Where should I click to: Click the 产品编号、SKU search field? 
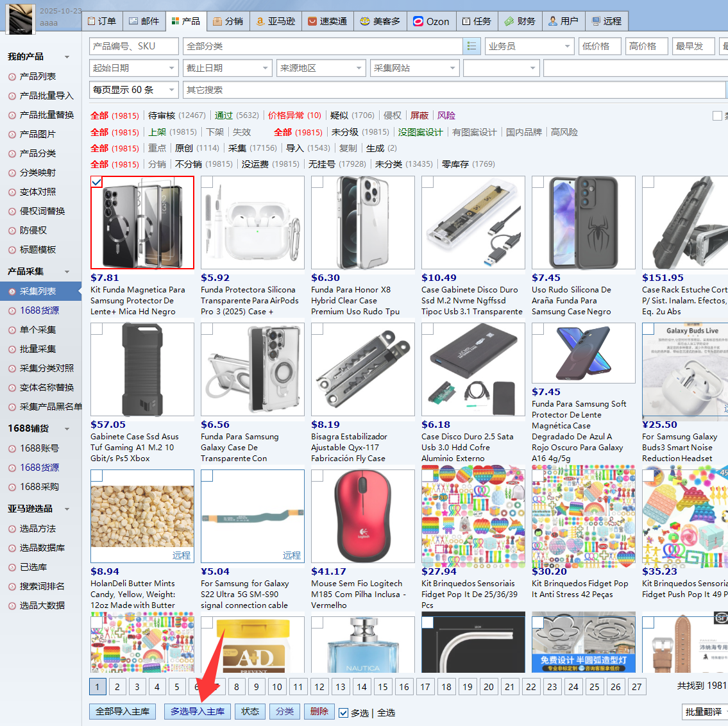tap(133, 46)
